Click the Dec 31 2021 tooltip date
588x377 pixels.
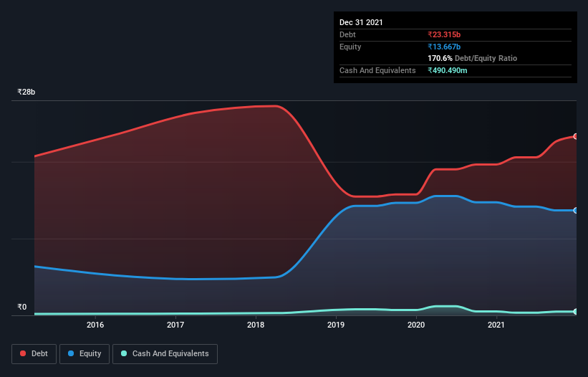click(361, 22)
